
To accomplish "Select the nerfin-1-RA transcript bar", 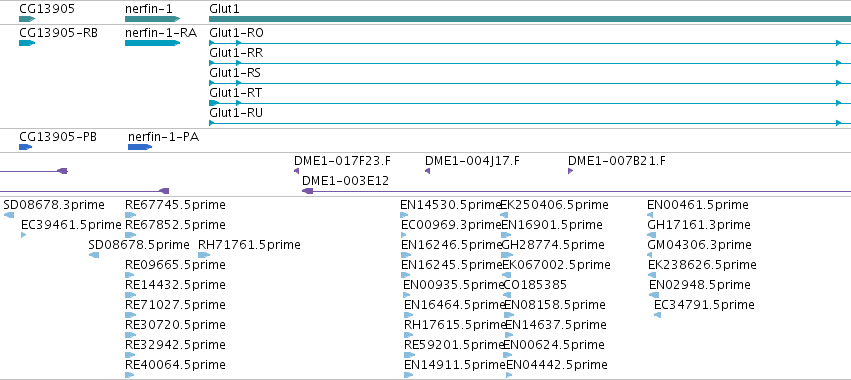I will pyautogui.click(x=153, y=43).
